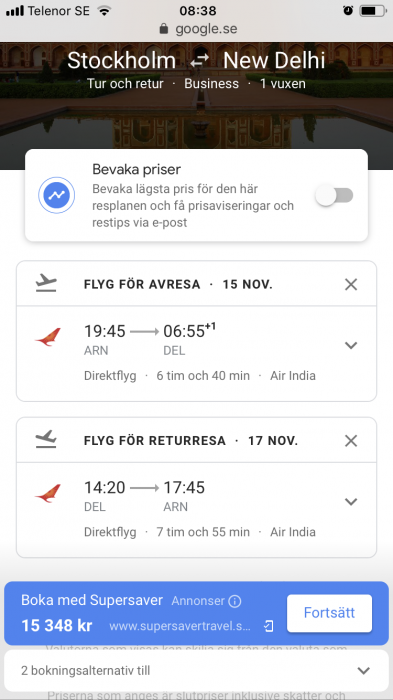Tap the Air India logo on departure flight
The image size is (393, 700).
(48, 337)
